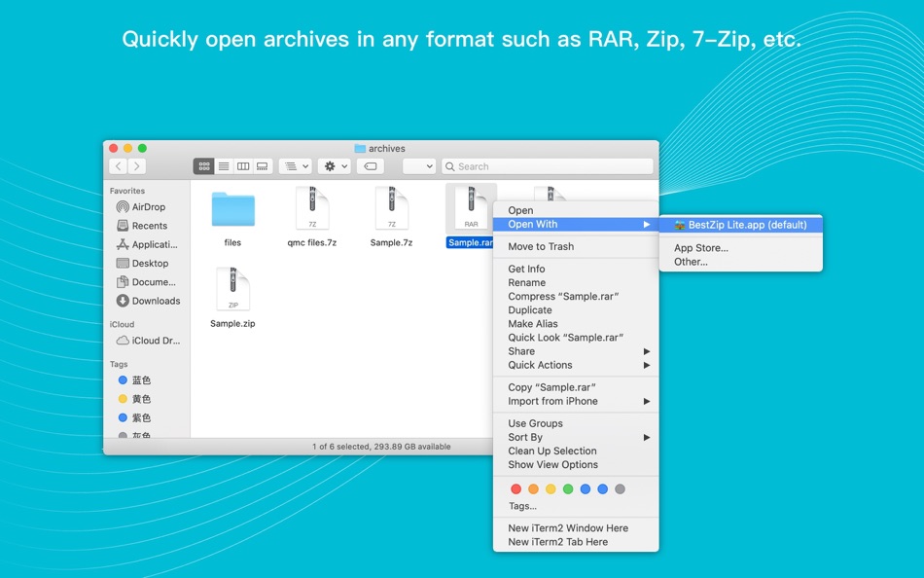Choose Move to Trash
924x578 pixels.
click(x=576, y=246)
